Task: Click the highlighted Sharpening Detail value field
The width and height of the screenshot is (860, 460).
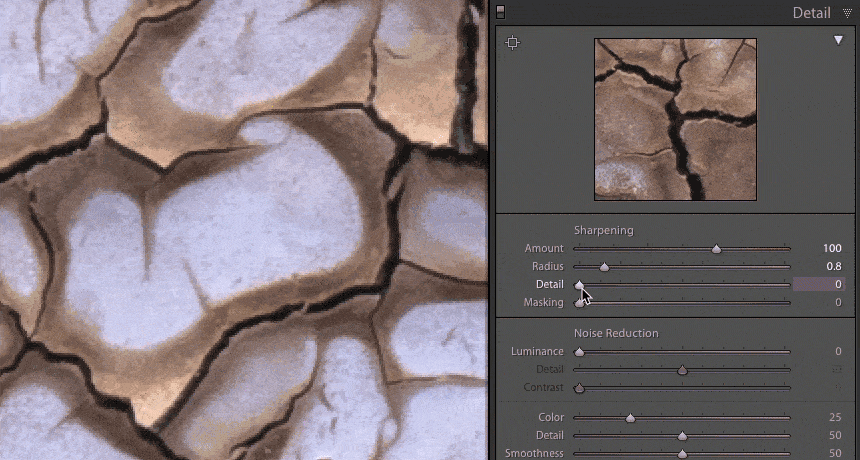Action: [x=818, y=285]
